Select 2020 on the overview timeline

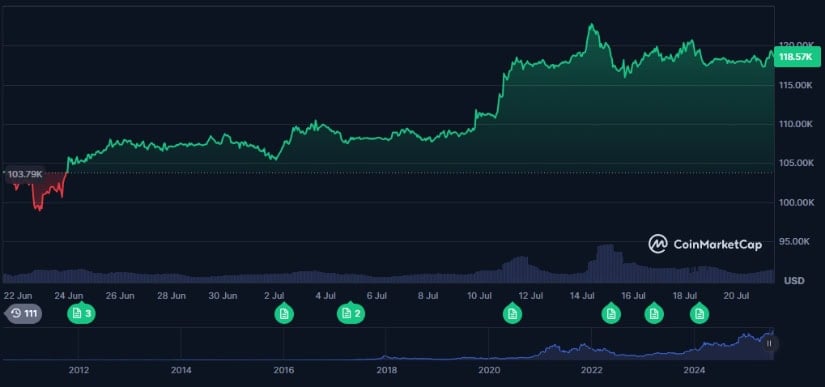pos(489,370)
